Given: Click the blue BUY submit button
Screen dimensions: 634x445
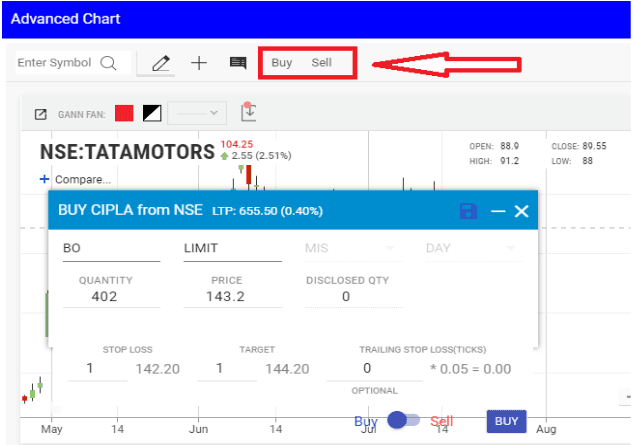Looking at the screenshot, I should click(507, 422).
